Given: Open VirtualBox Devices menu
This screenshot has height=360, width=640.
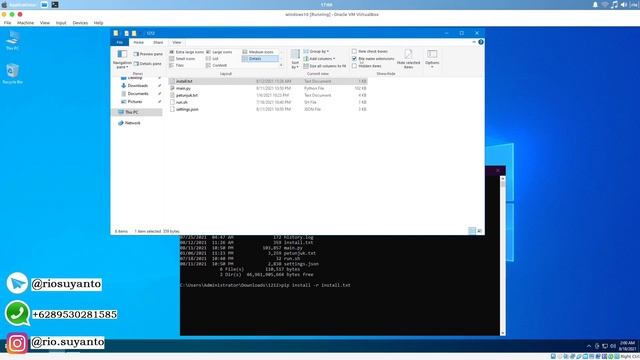Looking at the screenshot, I should (x=80, y=23).
